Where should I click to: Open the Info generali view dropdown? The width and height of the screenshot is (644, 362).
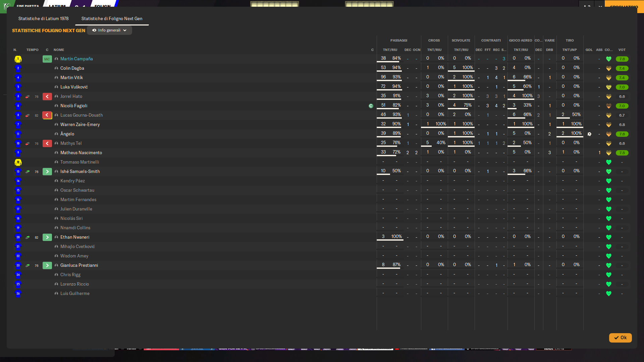click(109, 31)
